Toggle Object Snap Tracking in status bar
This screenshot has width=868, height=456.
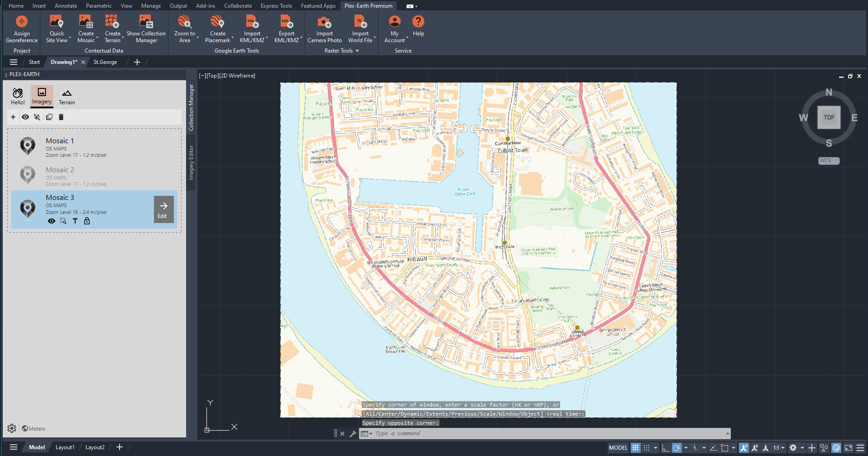(x=713, y=448)
